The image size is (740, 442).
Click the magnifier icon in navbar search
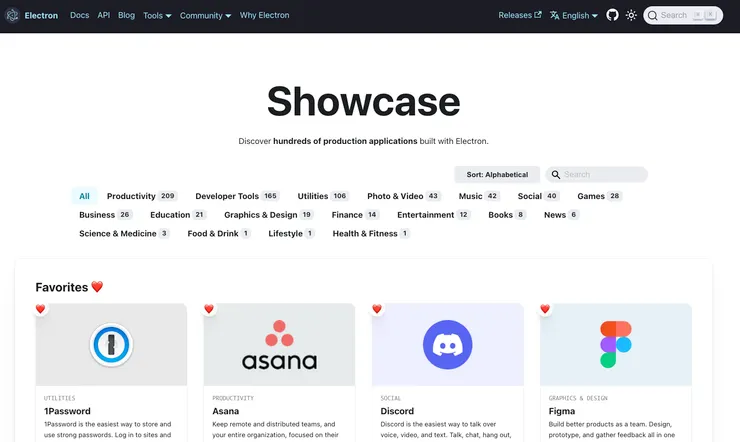(x=653, y=16)
